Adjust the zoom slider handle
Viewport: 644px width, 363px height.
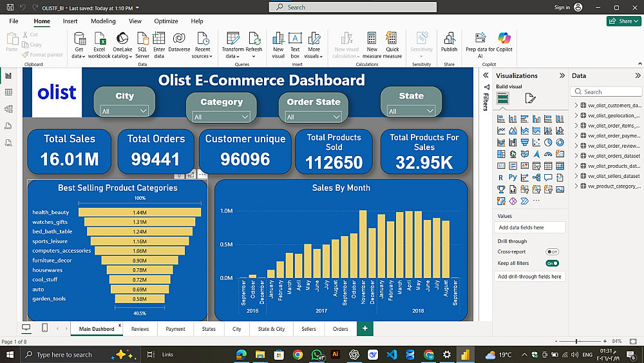coord(576,341)
